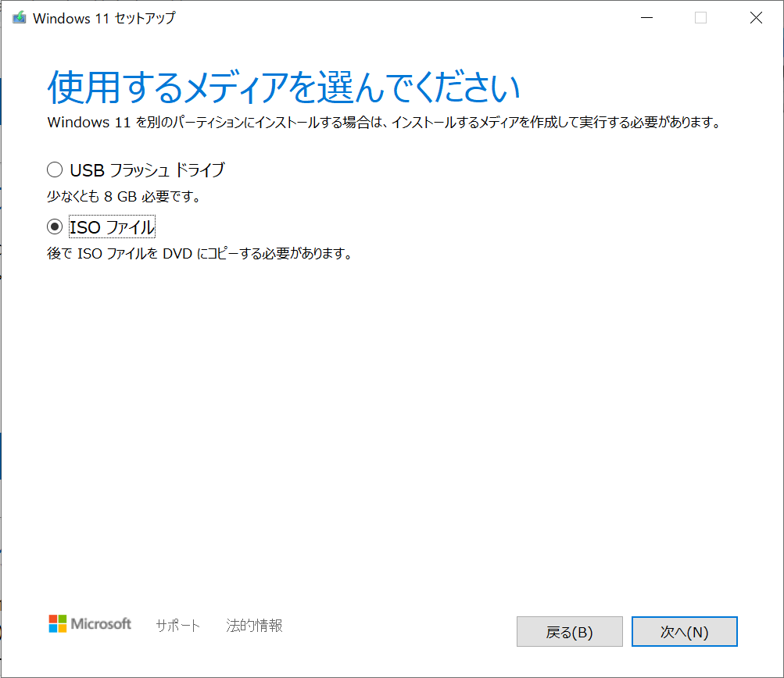This screenshot has height=678, width=784.
Task: Click the 次へ(N) button
Action: click(684, 632)
